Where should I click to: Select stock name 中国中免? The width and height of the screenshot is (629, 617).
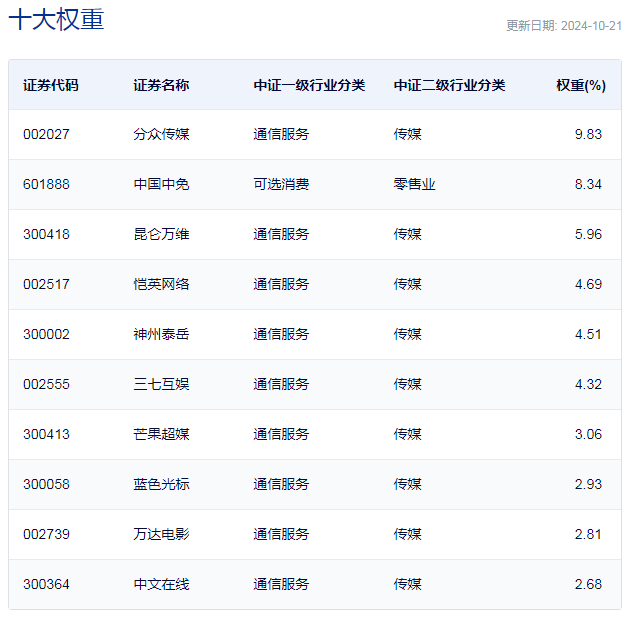161,184
